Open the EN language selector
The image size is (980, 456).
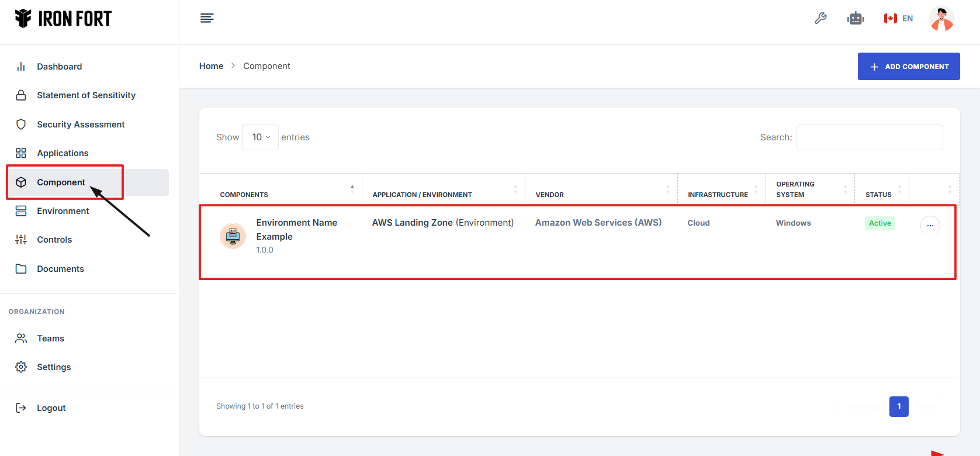898,19
